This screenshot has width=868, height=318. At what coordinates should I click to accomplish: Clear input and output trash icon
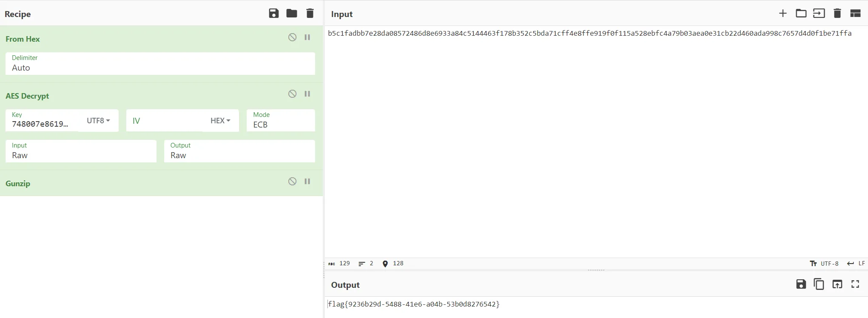[x=837, y=14]
